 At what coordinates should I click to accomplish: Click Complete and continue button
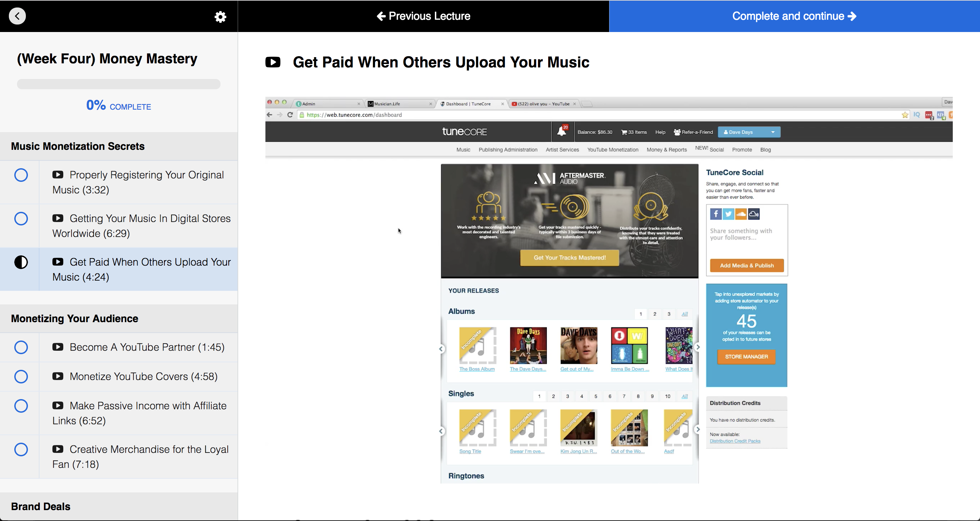tap(794, 16)
